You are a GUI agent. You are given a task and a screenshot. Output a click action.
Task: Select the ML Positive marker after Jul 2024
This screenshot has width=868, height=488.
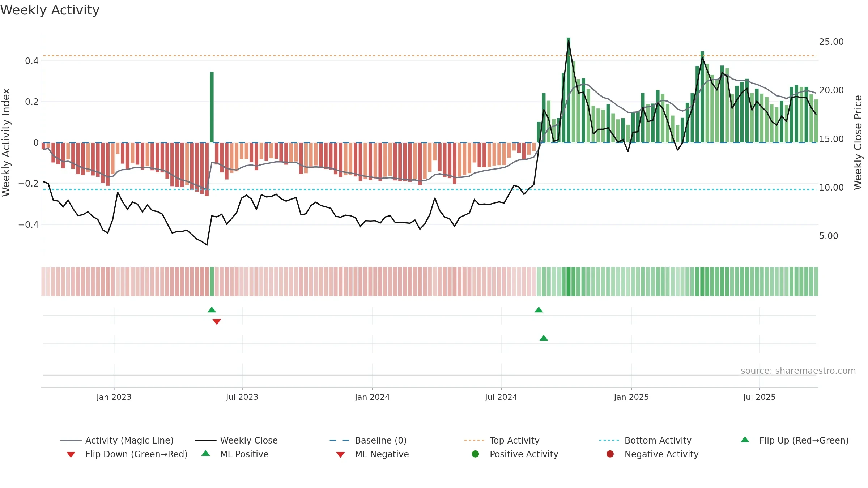(x=544, y=338)
